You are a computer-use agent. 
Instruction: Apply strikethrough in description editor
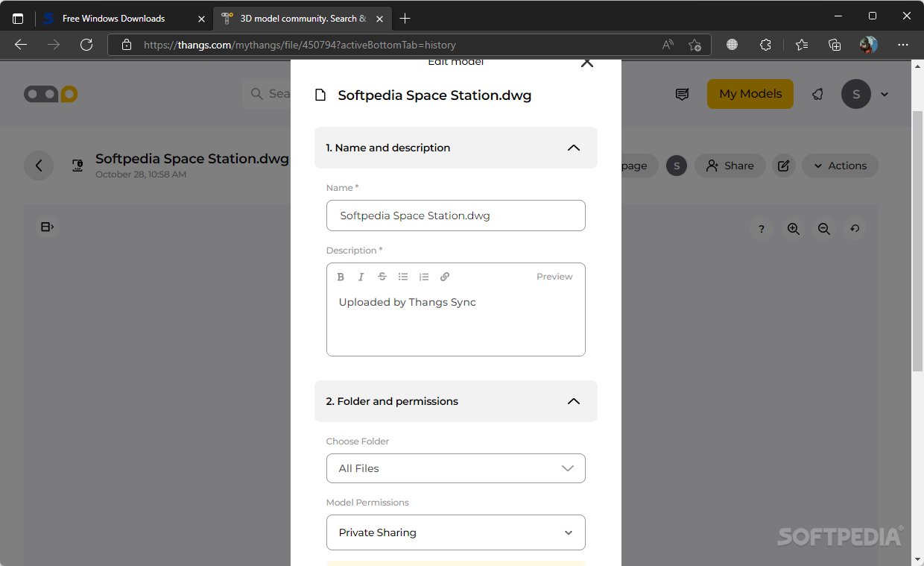(x=382, y=277)
